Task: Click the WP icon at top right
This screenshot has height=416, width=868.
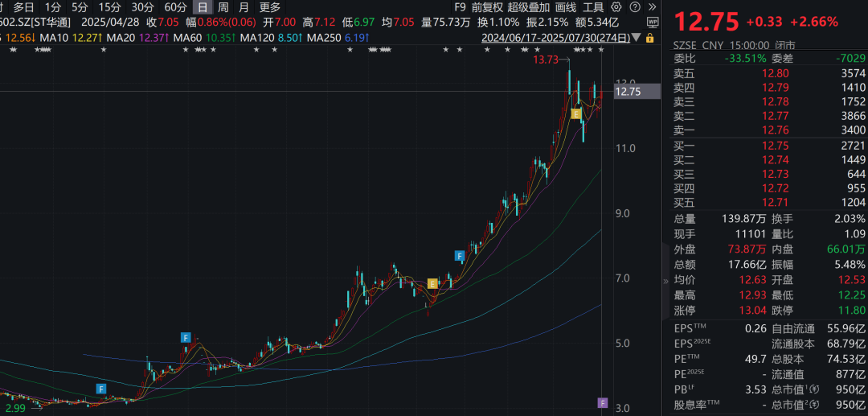Action: [652, 22]
